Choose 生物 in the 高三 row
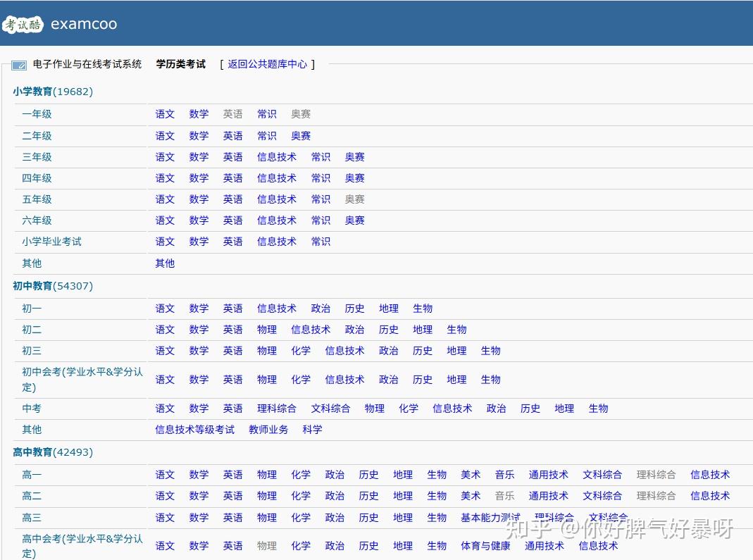 [x=437, y=518]
